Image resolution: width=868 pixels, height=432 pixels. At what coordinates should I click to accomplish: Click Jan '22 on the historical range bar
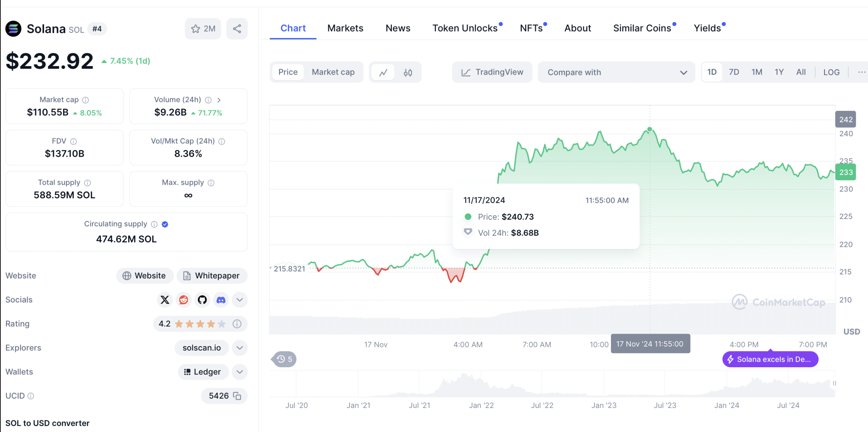(x=481, y=406)
